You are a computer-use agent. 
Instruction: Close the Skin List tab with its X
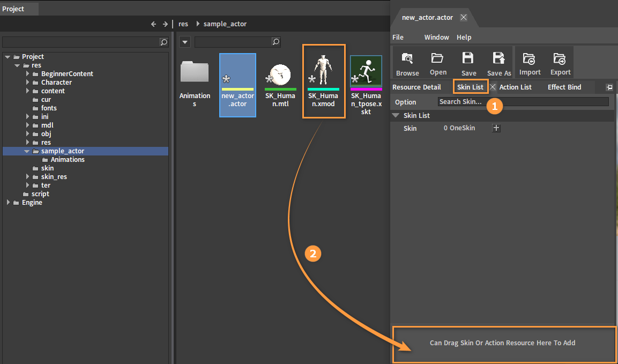[493, 87]
